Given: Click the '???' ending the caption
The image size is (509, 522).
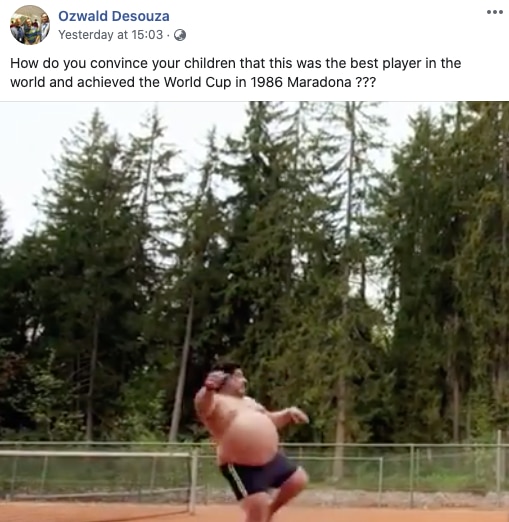Looking at the screenshot, I should click(x=366, y=82).
